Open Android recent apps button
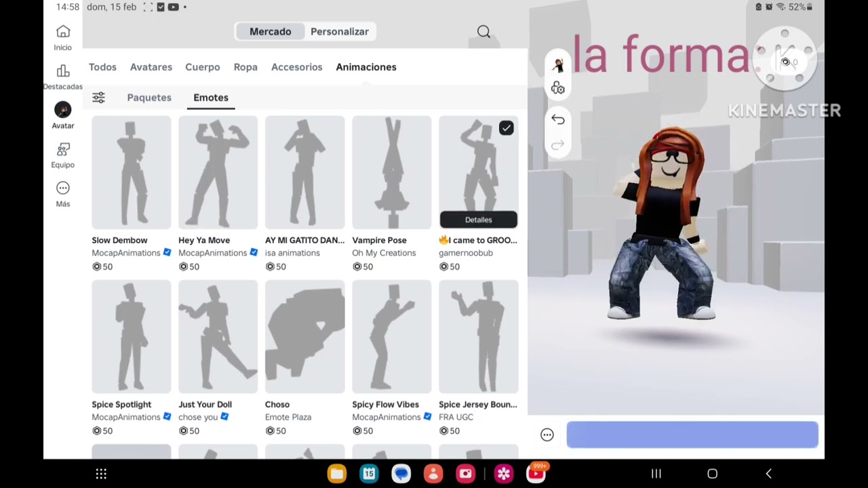 pos(656,474)
